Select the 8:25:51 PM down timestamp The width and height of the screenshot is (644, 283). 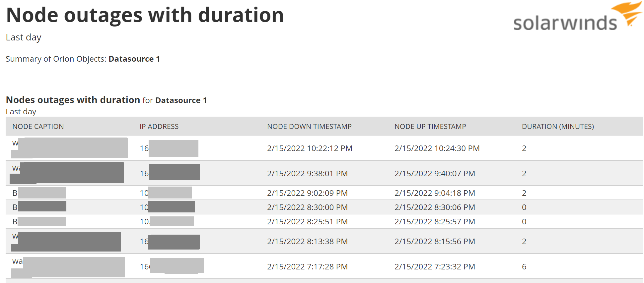[307, 221]
